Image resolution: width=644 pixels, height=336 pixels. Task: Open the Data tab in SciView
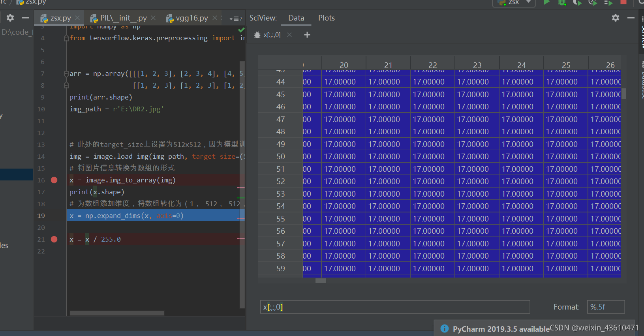point(296,18)
